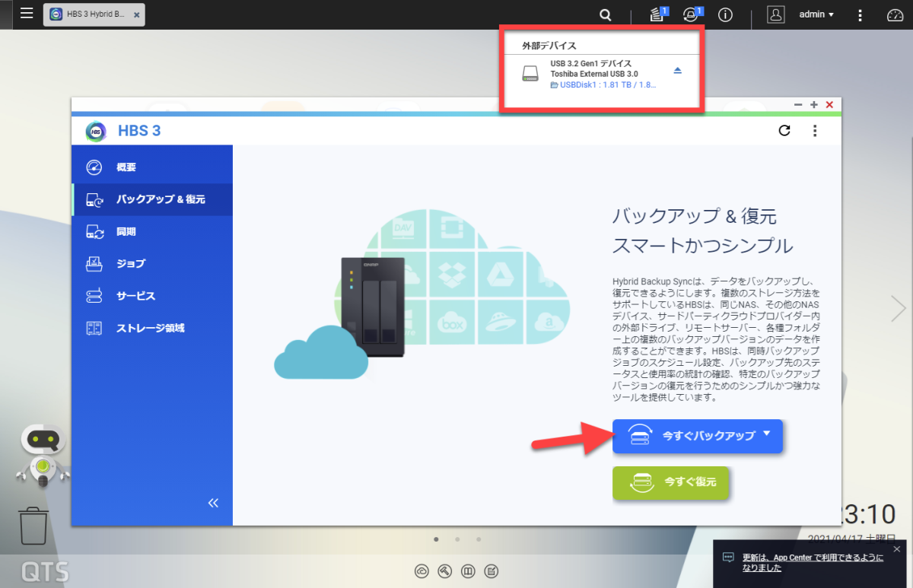The width and height of the screenshot is (913, 588).
Task: Open the サービス services section
Action: tap(152, 296)
